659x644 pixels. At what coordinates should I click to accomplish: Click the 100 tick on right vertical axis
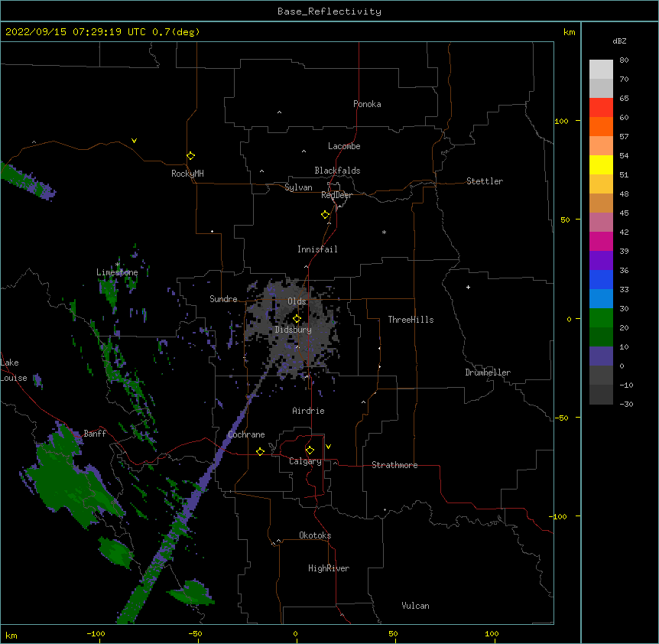click(561, 122)
